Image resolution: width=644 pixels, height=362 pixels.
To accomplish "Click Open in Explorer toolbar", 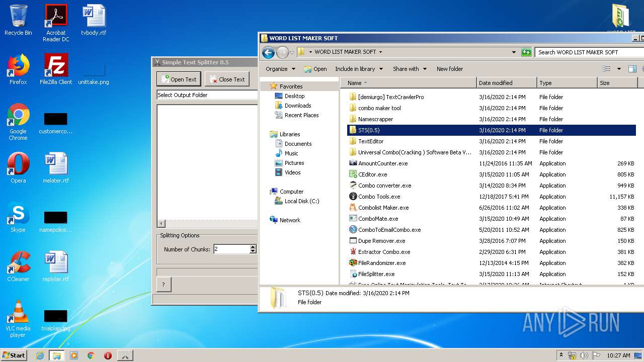I will [315, 69].
